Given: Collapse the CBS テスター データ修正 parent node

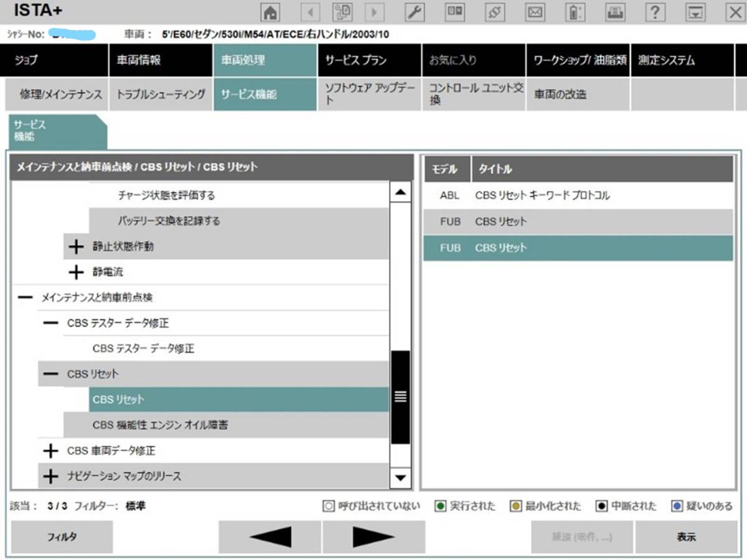Looking at the screenshot, I should click(50, 324).
